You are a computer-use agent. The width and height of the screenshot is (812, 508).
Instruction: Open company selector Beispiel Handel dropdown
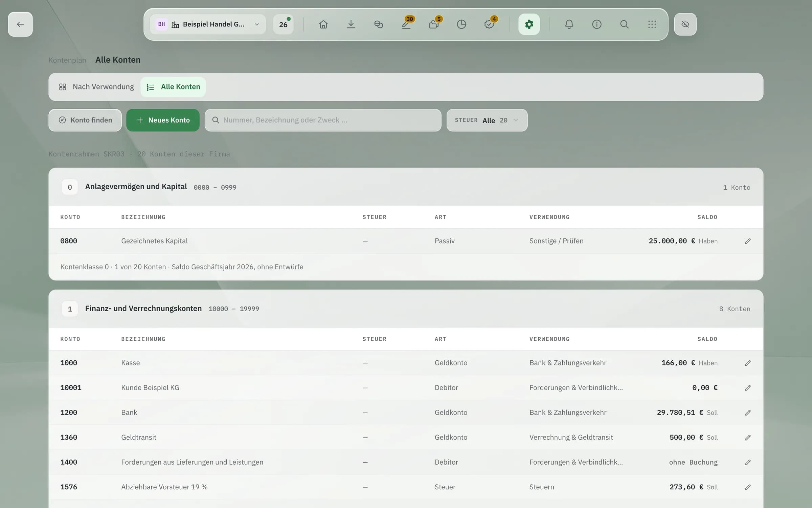pyautogui.click(x=208, y=24)
